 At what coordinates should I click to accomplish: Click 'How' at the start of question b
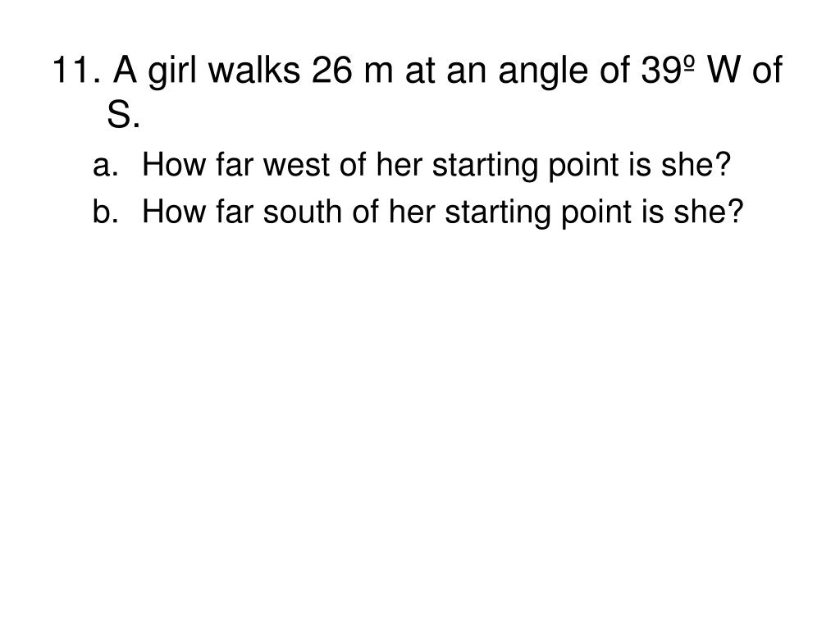click(x=174, y=211)
